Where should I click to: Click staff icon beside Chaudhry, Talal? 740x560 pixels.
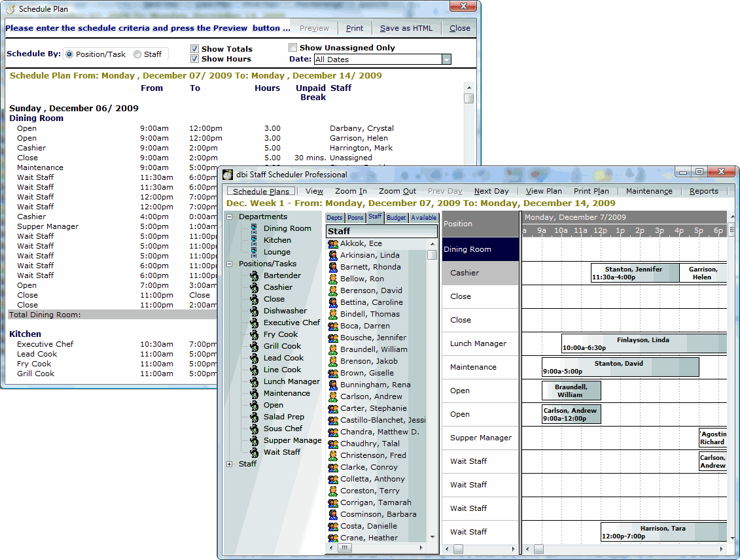[x=333, y=444]
